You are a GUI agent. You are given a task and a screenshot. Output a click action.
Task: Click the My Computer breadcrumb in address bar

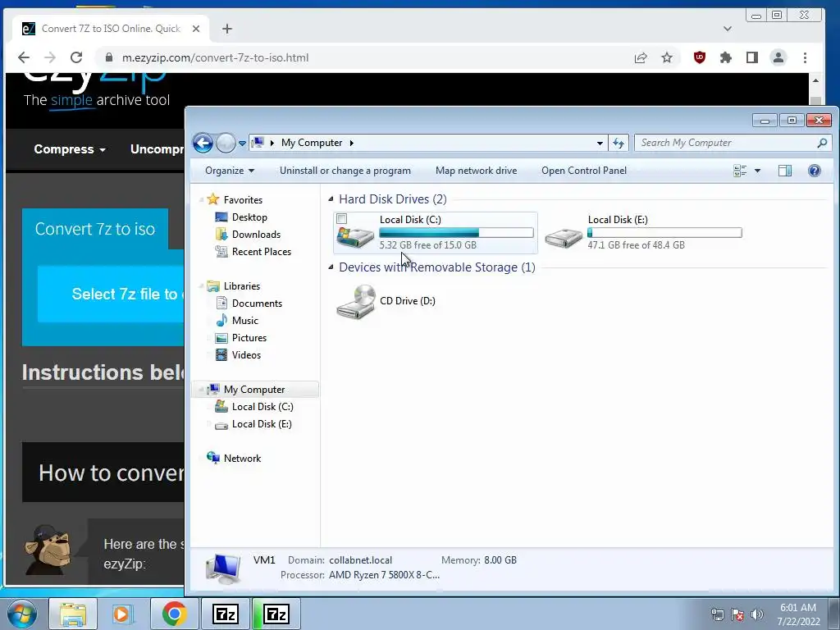tap(312, 143)
